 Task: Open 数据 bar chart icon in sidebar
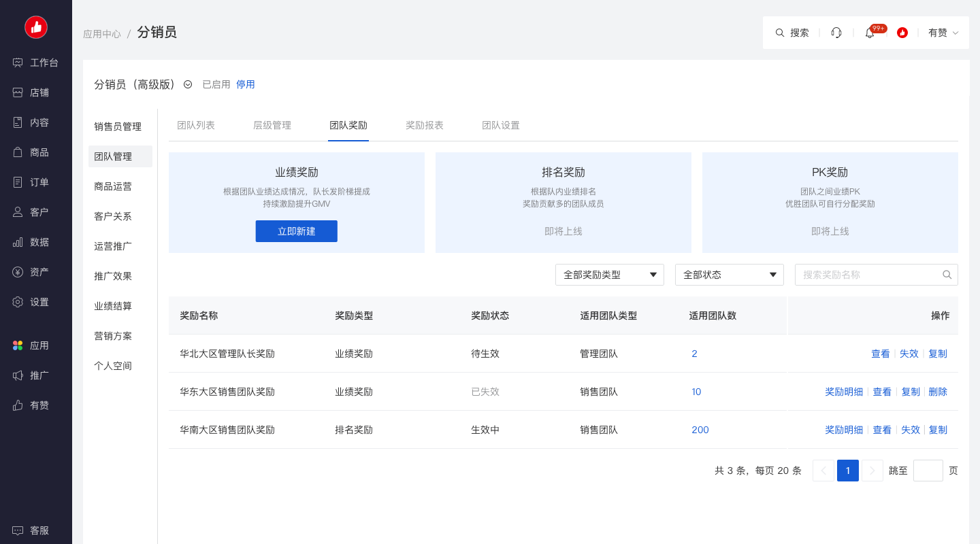(18, 242)
